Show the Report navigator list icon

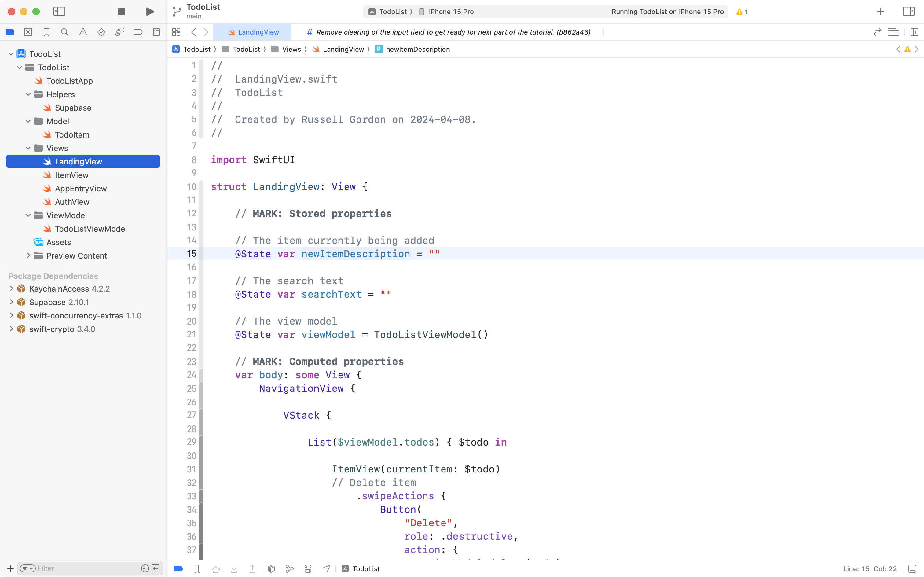pyautogui.click(x=156, y=32)
